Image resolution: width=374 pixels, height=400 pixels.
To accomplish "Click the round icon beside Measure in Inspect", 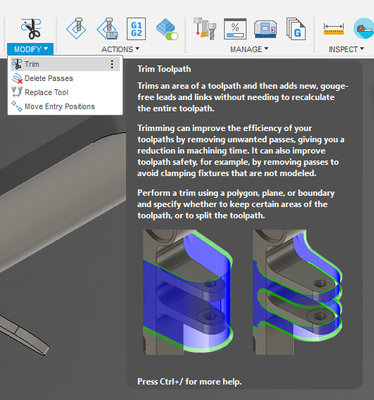I will (x=364, y=29).
